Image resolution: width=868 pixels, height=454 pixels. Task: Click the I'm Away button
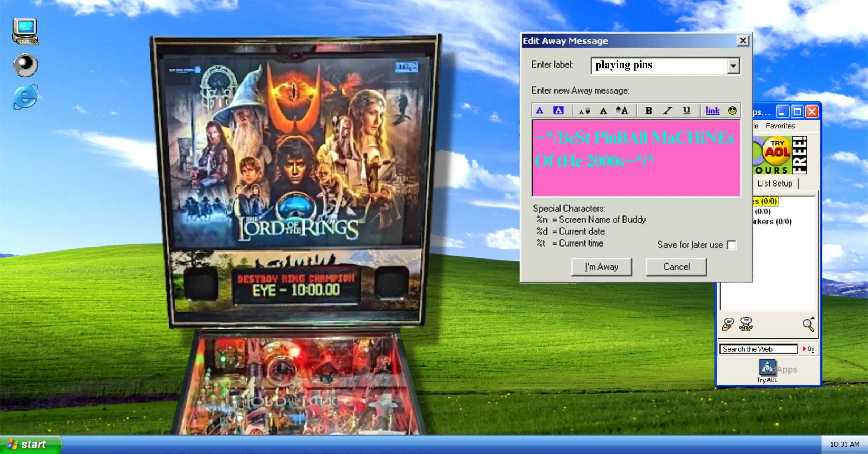tap(601, 267)
